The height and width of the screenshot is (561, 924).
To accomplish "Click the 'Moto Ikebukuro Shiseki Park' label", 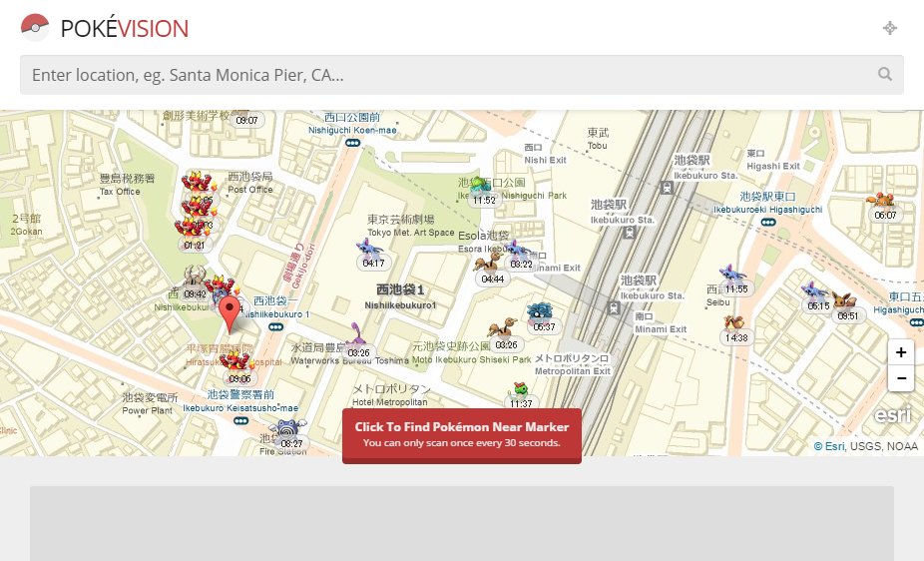I will point(471,359).
